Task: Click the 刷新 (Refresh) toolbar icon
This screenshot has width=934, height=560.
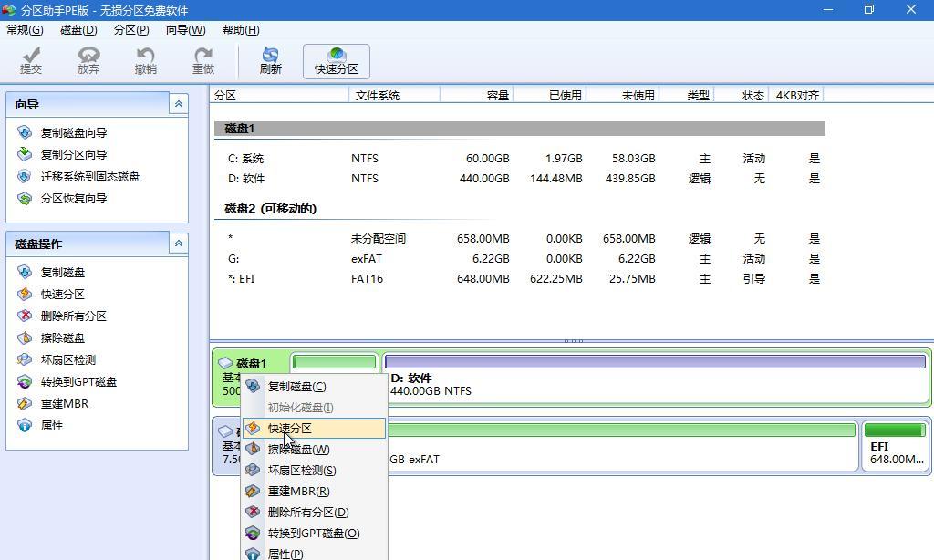Action: click(270, 61)
